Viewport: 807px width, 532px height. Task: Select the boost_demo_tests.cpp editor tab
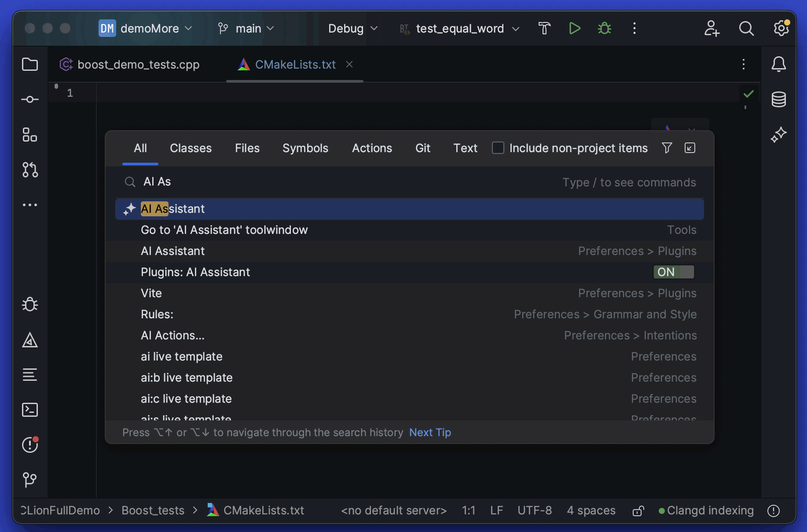pyautogui.click(x=130, y=65)
